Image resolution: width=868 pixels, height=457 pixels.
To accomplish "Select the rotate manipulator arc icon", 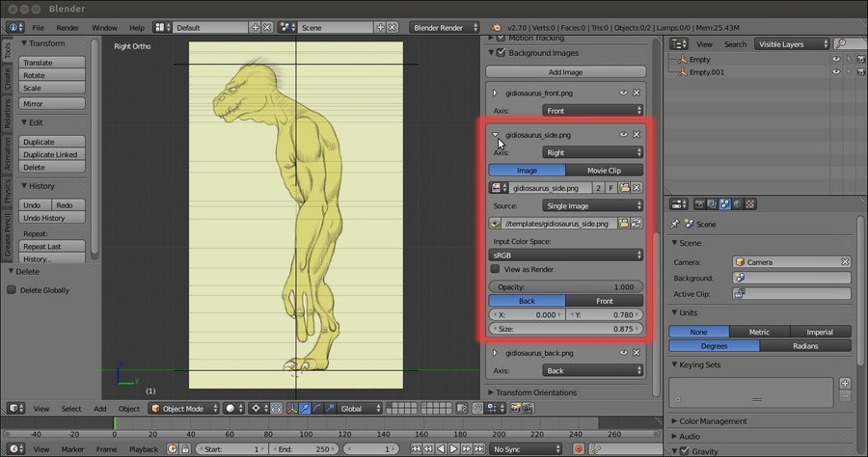I will 317,409.
